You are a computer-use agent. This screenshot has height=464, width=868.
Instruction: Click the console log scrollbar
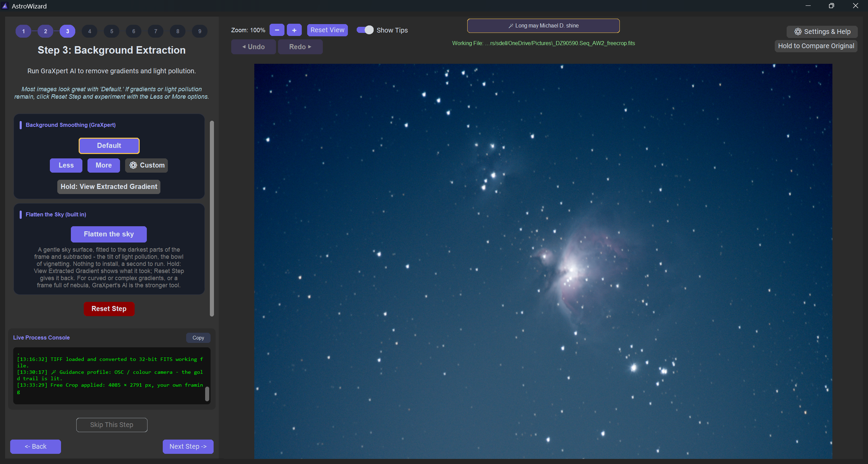click(207, 394)
